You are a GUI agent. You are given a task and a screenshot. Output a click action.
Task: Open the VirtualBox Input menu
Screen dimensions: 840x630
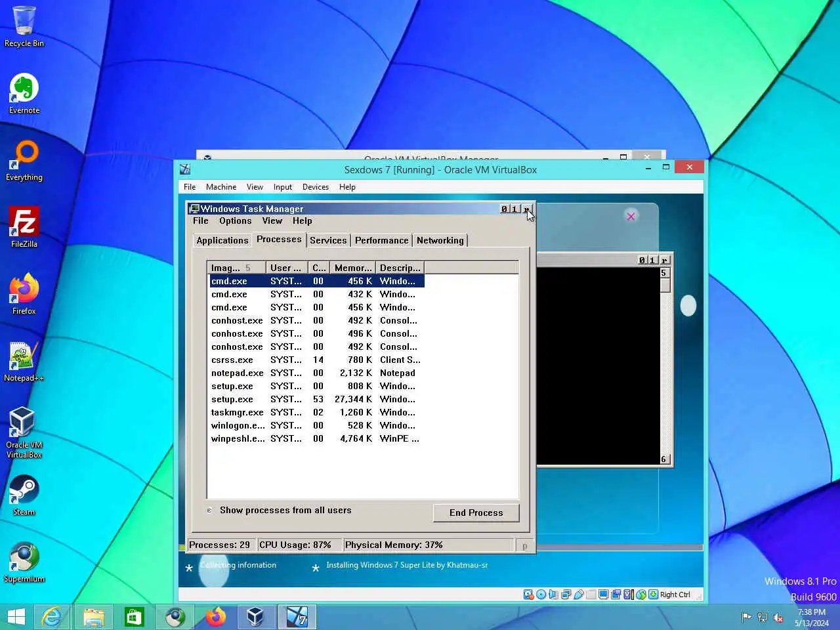point(283,187)
